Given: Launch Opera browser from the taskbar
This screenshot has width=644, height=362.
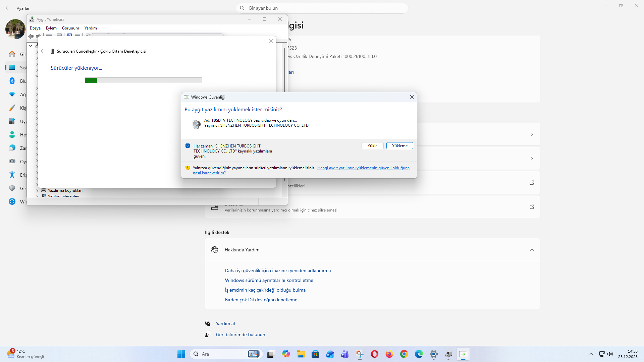Looking at the screenshot, I should (375, 354).
